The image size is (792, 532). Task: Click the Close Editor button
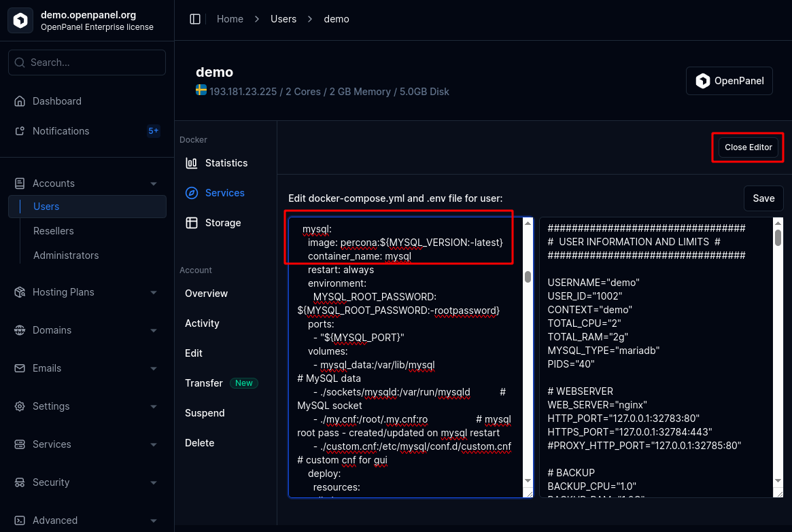[x=748, y=147]
